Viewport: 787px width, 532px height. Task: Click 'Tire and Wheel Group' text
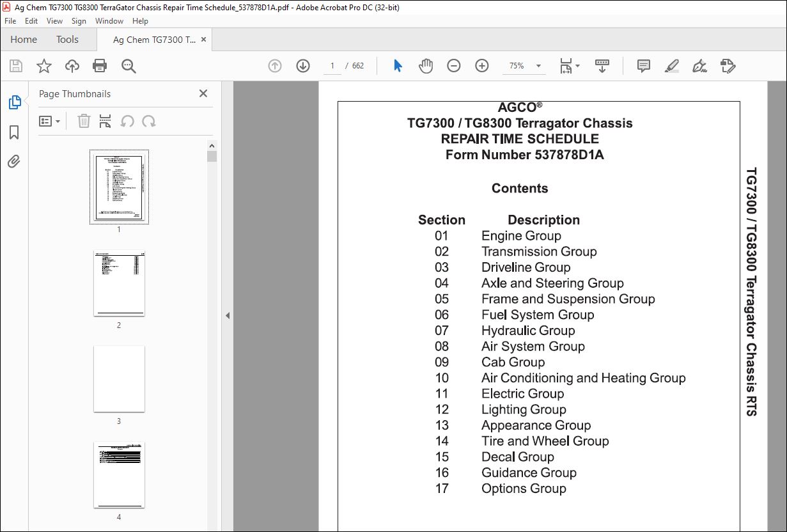pyautogui.click(x=545, y=441)
